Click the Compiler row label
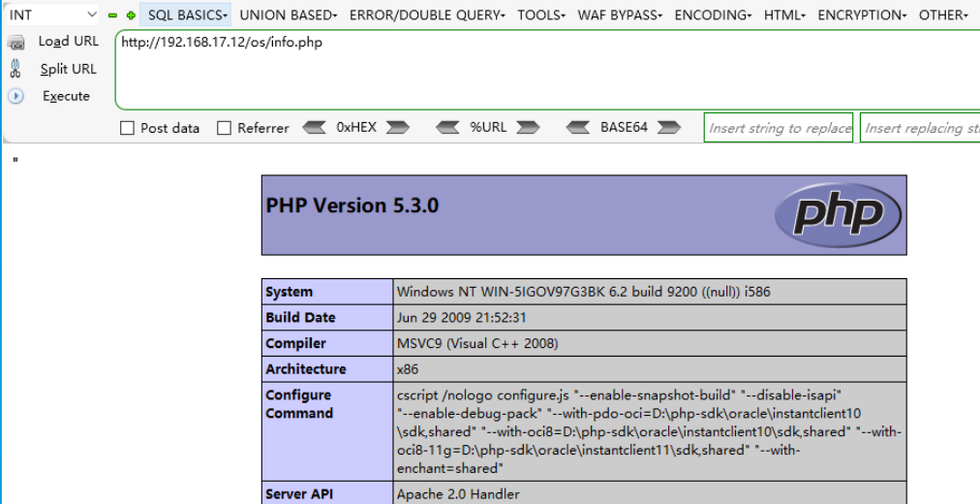Image resolution: width=980 pixels, height=504 pixels. pos(295,343)
